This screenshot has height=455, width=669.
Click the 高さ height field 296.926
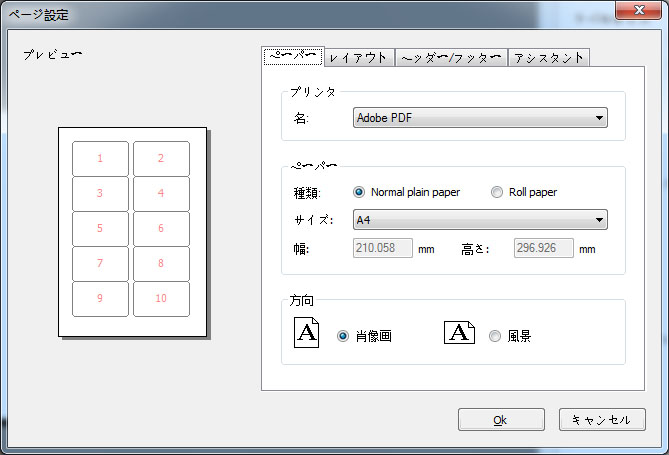tap(544, 248)
